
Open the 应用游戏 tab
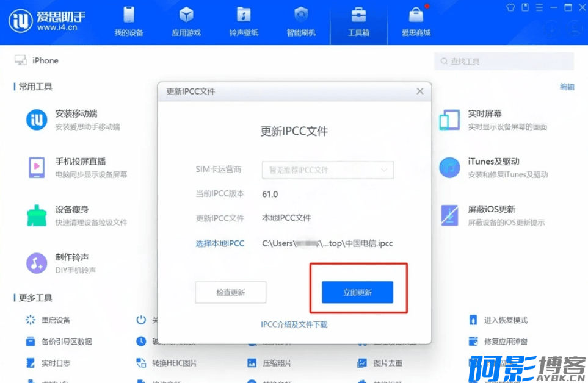186,23
